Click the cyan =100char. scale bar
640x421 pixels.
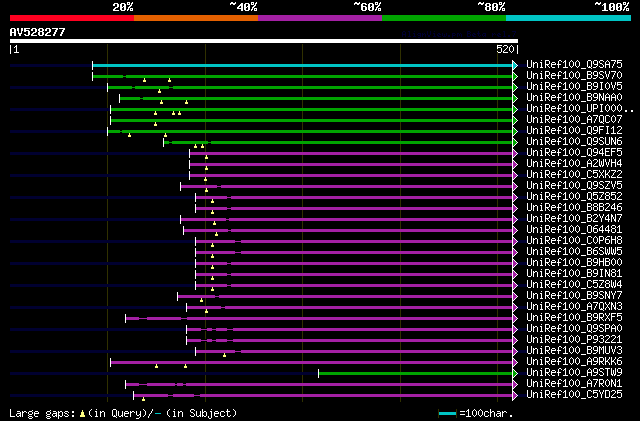coord(447,414)
